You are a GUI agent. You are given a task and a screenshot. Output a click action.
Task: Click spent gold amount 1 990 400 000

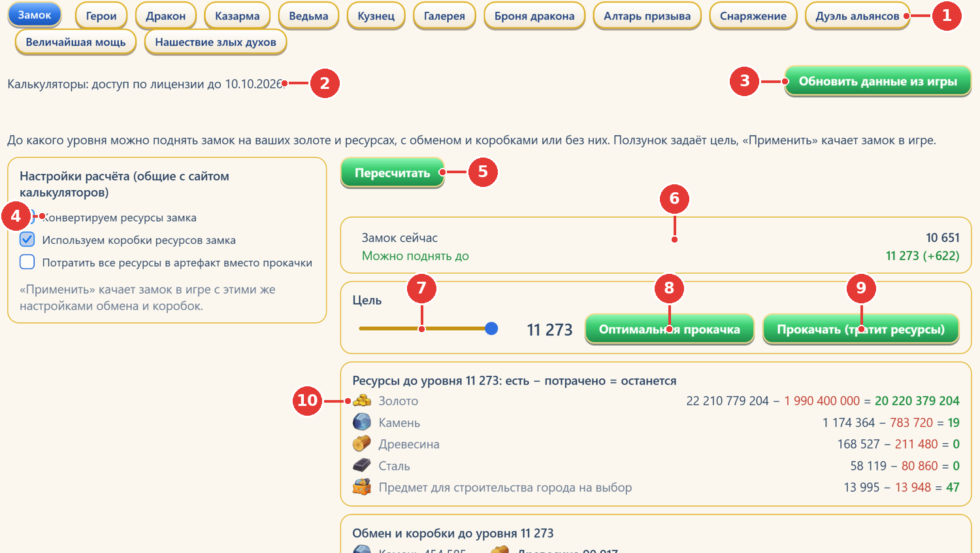tap(822, 401)
